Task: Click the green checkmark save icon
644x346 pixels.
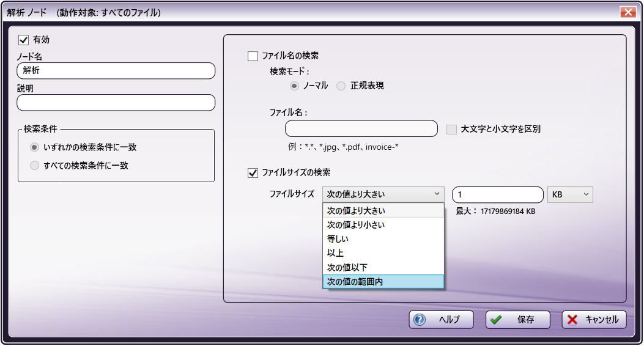Action: coord(496,320)
